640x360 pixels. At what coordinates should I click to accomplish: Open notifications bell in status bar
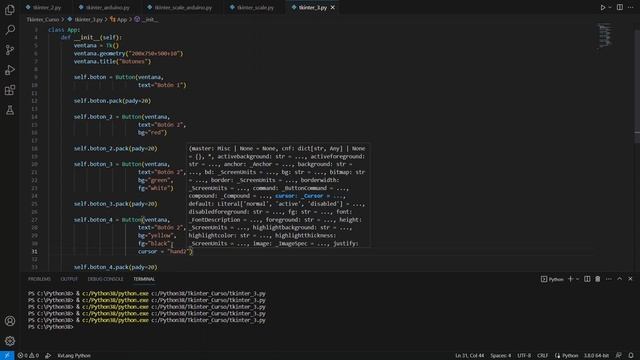(x=631, y=356)
